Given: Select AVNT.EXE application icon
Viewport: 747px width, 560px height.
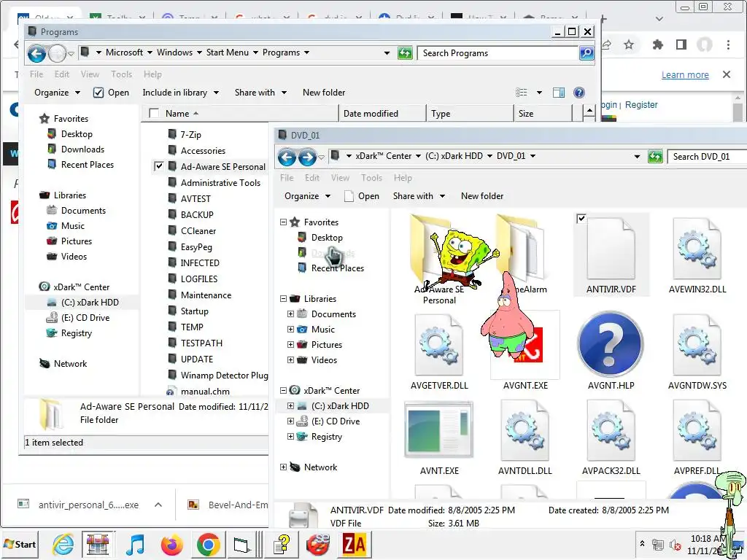Looking at the screenshot, I should coord(438,429).
